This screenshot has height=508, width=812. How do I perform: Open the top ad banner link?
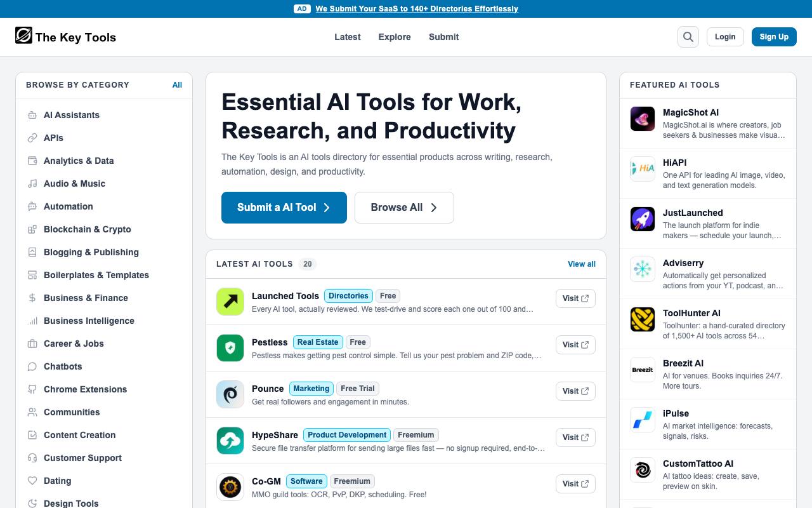point(417,9)
